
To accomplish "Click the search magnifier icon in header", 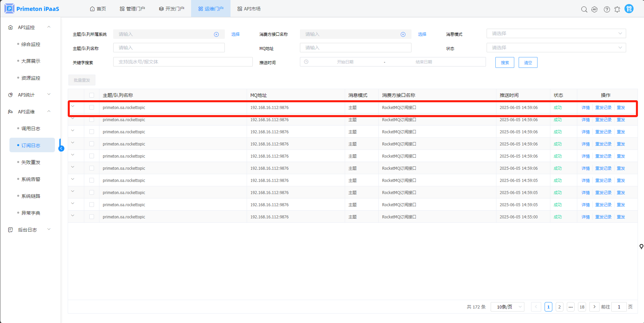I will click(584, 9).
